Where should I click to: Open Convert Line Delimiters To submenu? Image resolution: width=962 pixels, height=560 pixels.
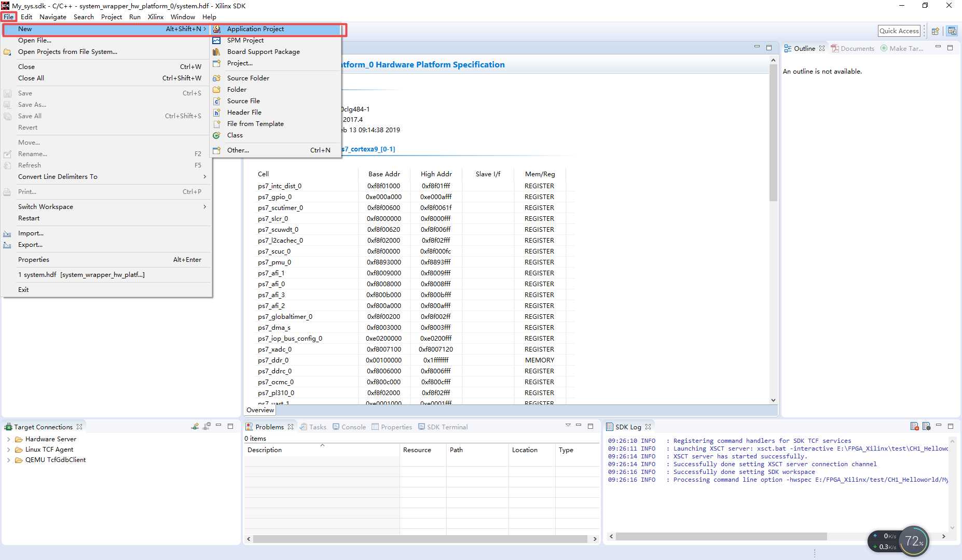[x=106, y=177]
